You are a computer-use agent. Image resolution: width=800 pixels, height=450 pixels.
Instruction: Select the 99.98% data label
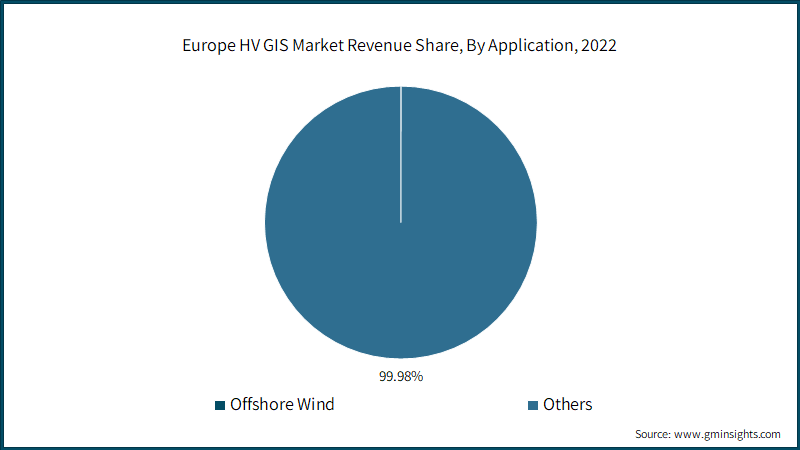pyautogui.click(x=401, y=377)
